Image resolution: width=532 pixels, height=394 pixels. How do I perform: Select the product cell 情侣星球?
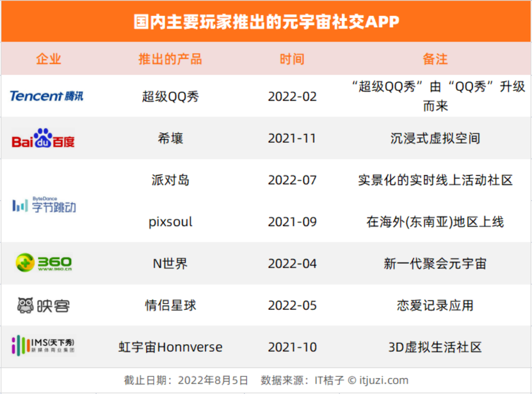170,305
